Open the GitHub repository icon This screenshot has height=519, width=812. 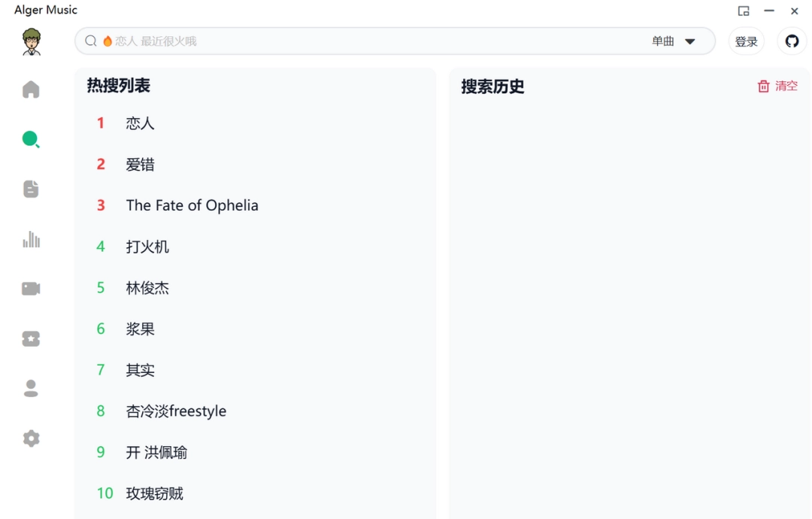pos(792,41)
